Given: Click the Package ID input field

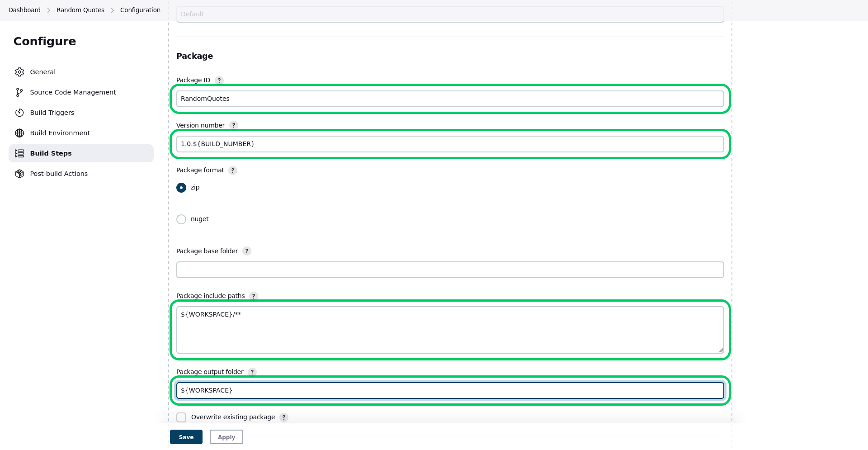Looking at the screenshot, I should coord(450,99).
